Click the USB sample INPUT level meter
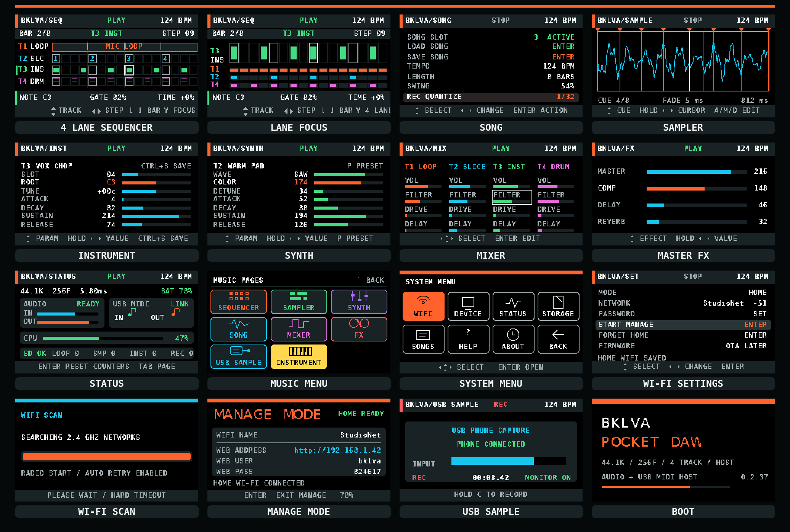 tap(508, 461)
